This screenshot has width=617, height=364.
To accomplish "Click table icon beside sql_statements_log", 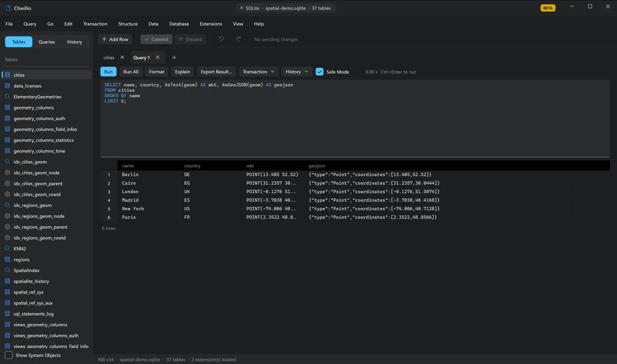I will point(7,314).
